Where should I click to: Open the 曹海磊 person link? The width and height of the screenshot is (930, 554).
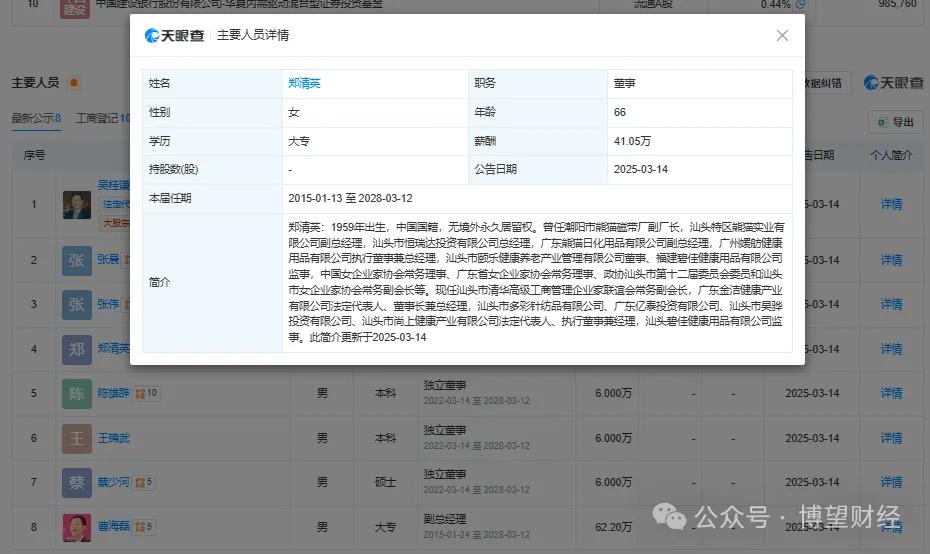coord(113,527)
